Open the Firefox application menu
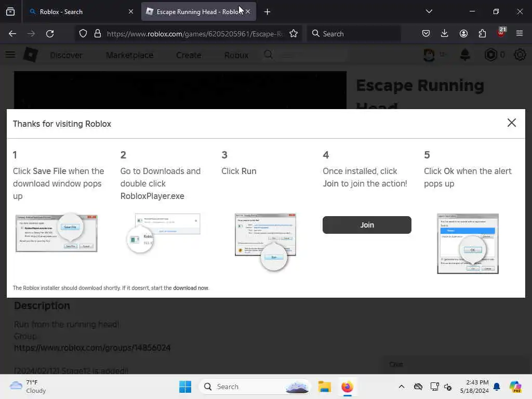This screenshot has width=532, height=399. 520,34
